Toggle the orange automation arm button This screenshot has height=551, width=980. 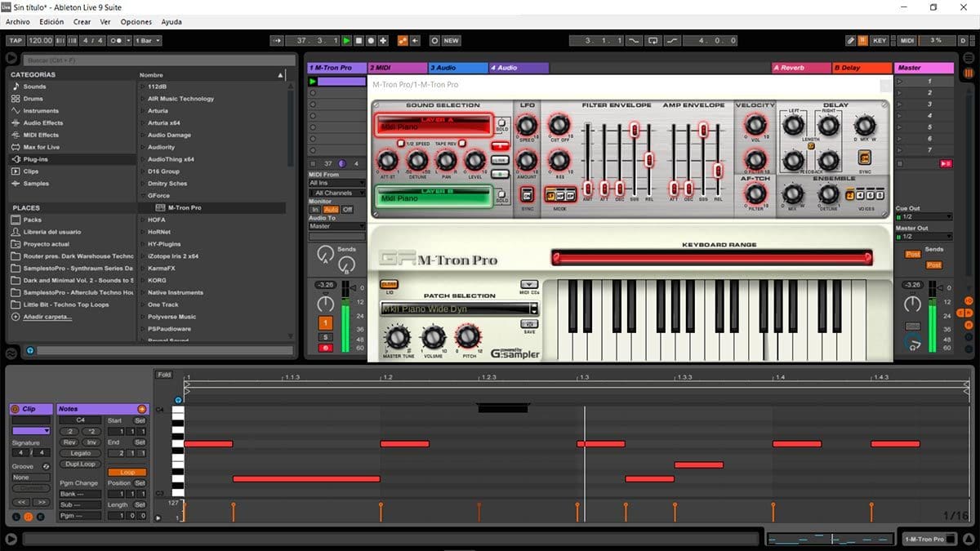403,40
